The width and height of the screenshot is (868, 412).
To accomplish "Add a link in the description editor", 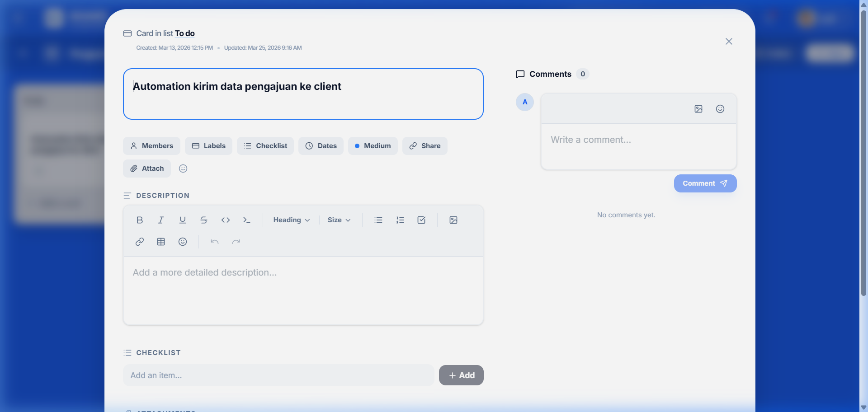I will pos(140,242).
